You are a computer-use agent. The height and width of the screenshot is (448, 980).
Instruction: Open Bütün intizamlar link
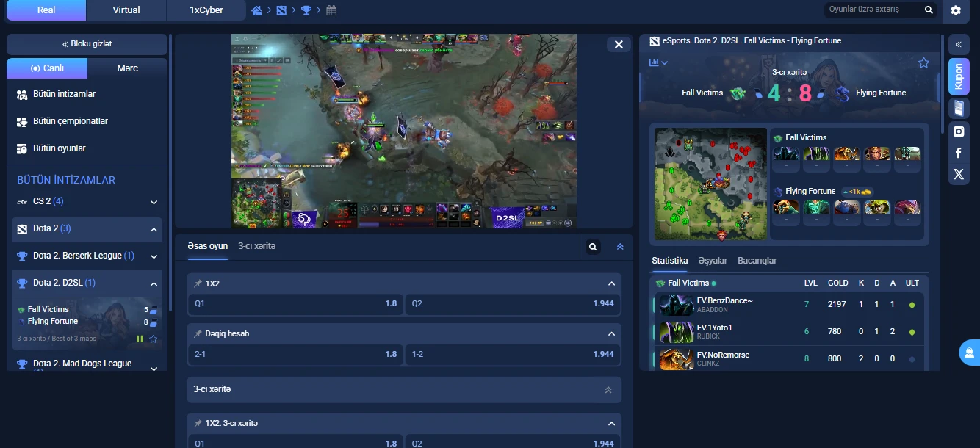[64, 94]
